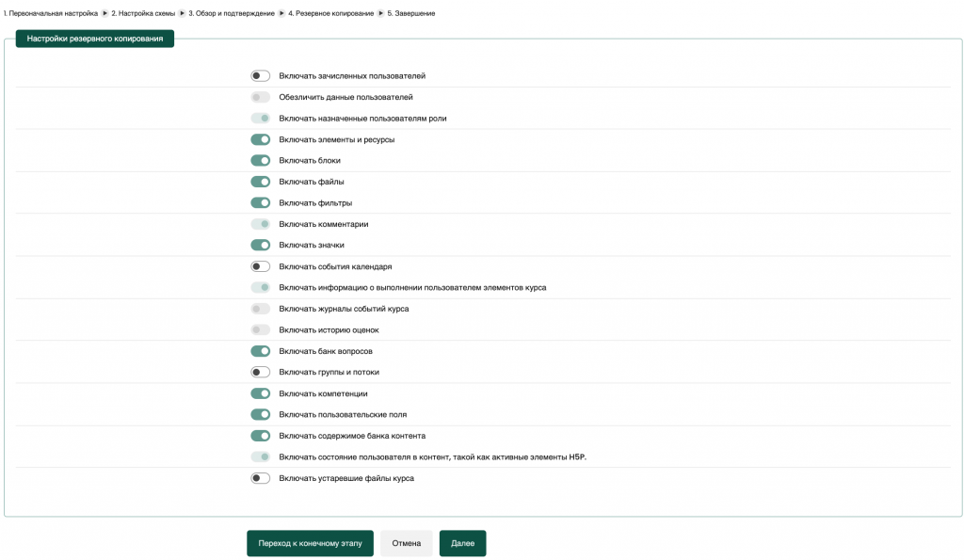
Task: Disable 'Включать файлы' switch
Action: pyautogui.click(x=260, y=181)
